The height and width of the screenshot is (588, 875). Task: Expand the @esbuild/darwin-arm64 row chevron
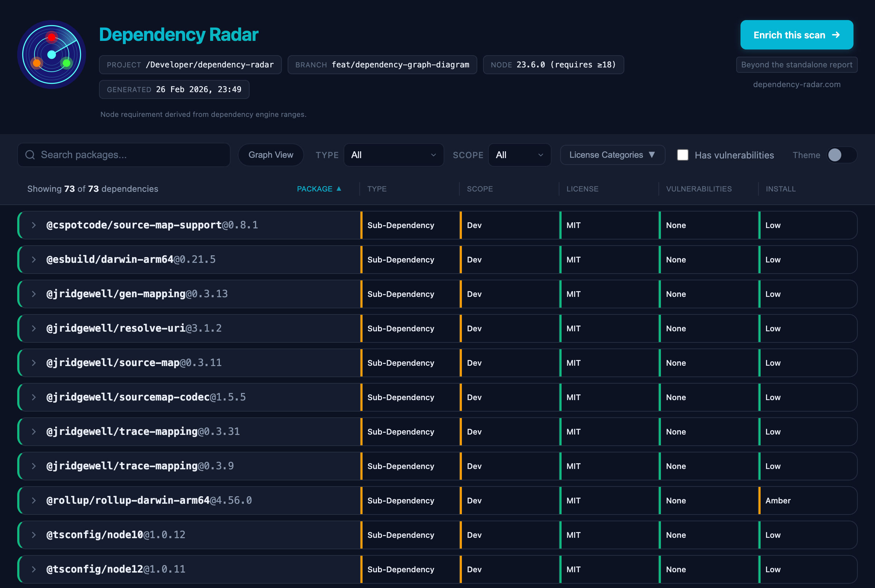click(34, 260)
